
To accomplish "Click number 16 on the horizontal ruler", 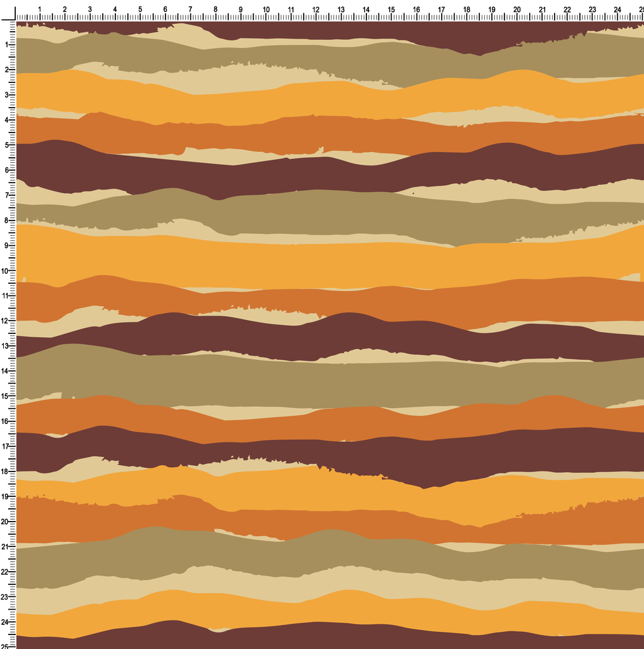I will 416,9.
